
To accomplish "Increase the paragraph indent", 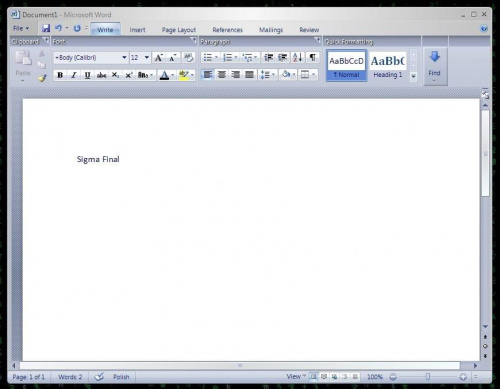I will click(x=283, y=57).
